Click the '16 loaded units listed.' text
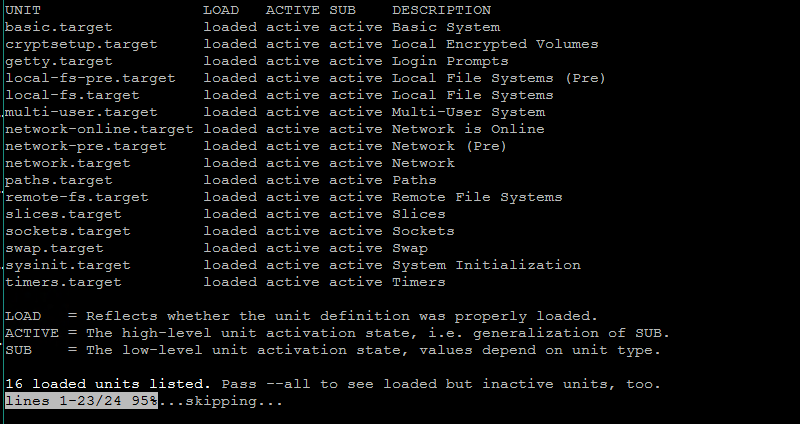800x424 pixels. click(108, 384)
